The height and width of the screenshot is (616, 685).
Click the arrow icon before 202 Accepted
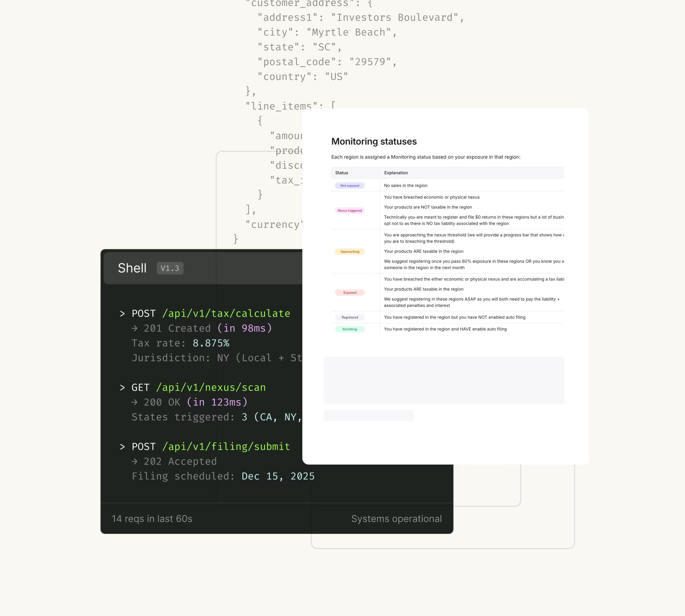point(135,461)
